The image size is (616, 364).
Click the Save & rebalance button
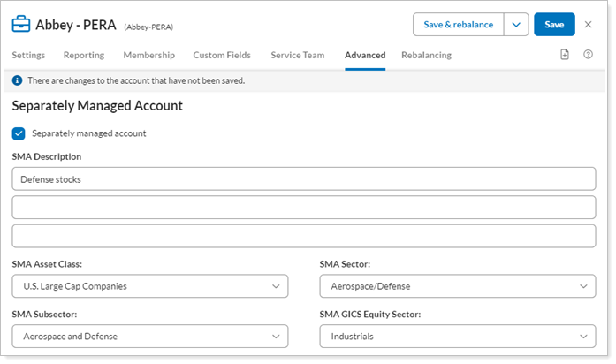tap(458, 25)
